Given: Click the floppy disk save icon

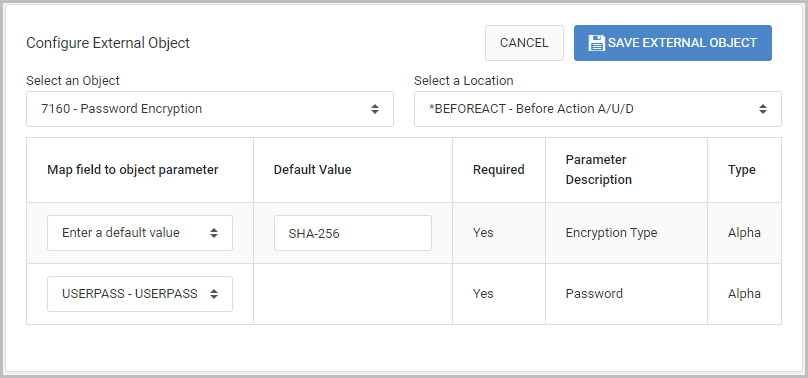Looking at the screenshot, I should pos(596,43).
